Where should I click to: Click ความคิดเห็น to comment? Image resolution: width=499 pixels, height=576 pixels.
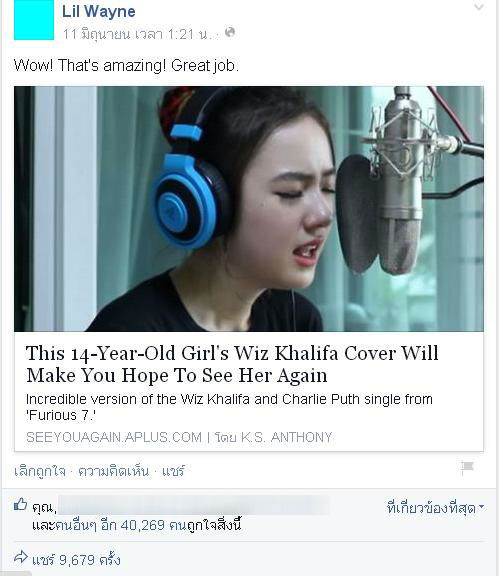pyautogui.click(x=114, y=471)
